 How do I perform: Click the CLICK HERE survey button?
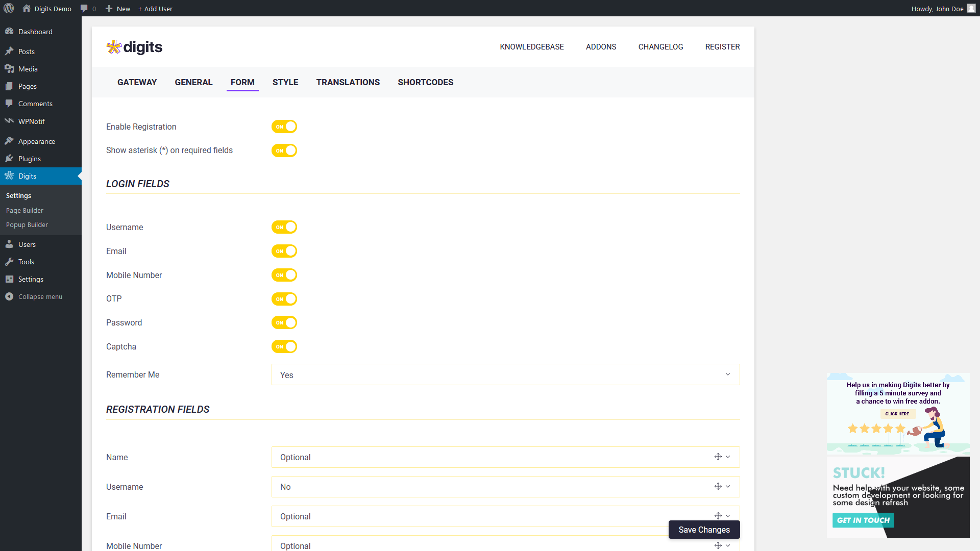pos(897,414)
